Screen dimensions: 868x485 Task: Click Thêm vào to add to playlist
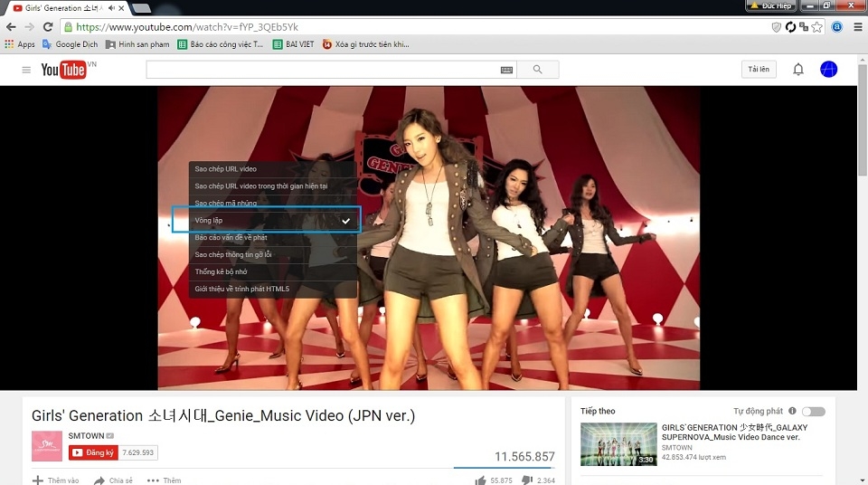coord(55,480)
